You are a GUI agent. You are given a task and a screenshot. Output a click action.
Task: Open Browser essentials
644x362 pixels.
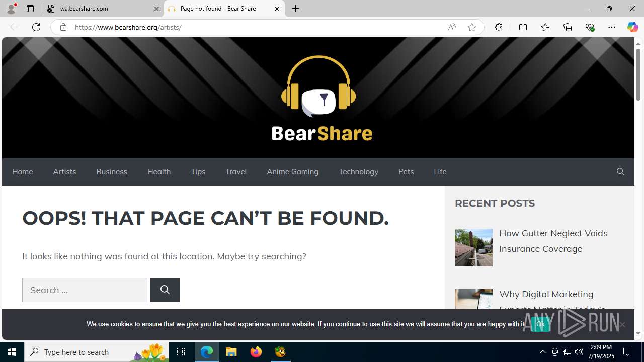pyautogui.click(x=590, y=27)
